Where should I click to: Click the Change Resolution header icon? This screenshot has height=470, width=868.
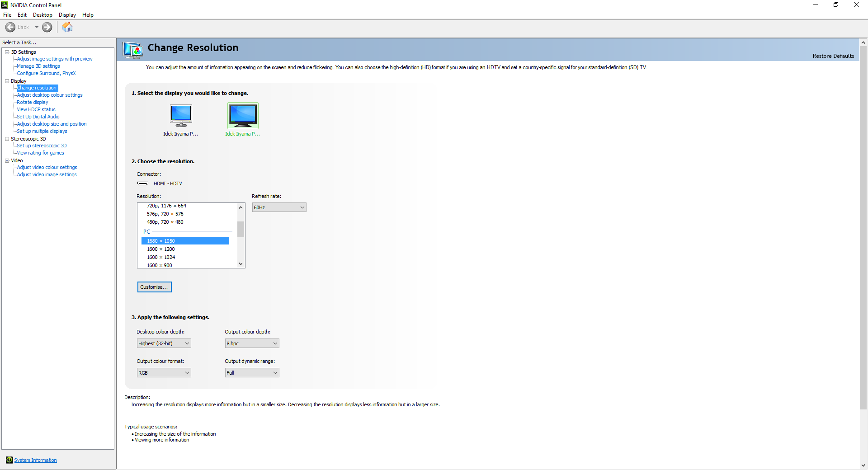[x=133, y=50]
